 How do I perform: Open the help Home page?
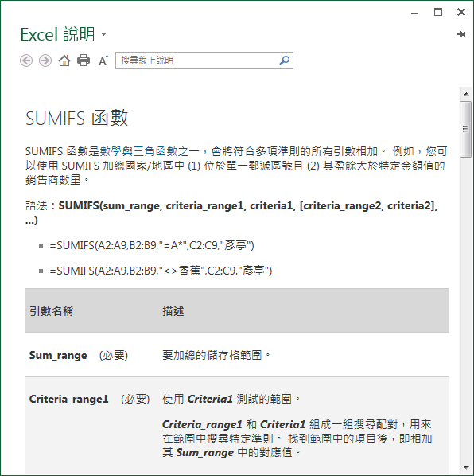click(64, 60)
